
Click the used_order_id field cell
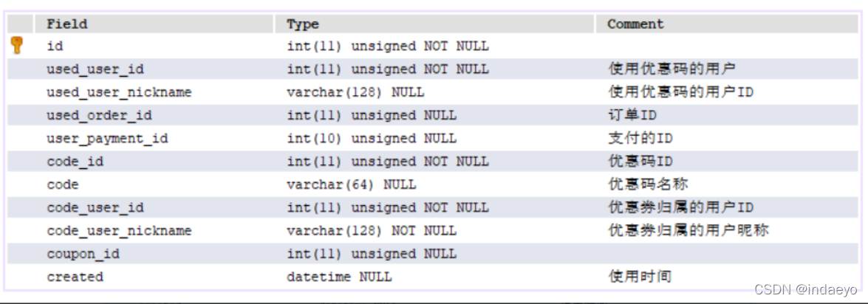pyautogui.click(x=99, y=115)
